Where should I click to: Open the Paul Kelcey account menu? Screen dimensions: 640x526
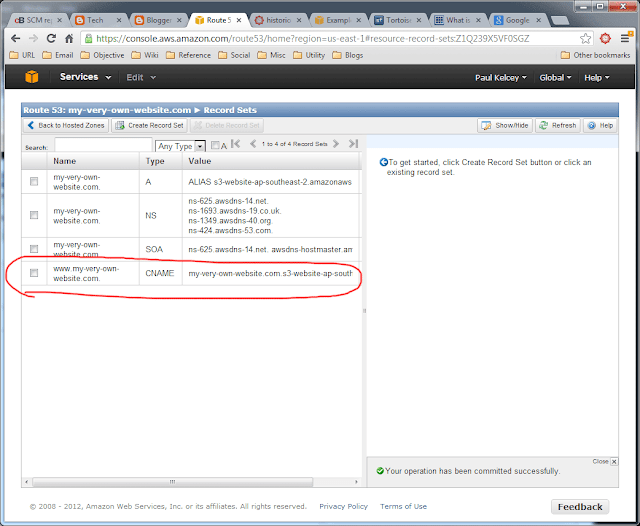(500, 78)
